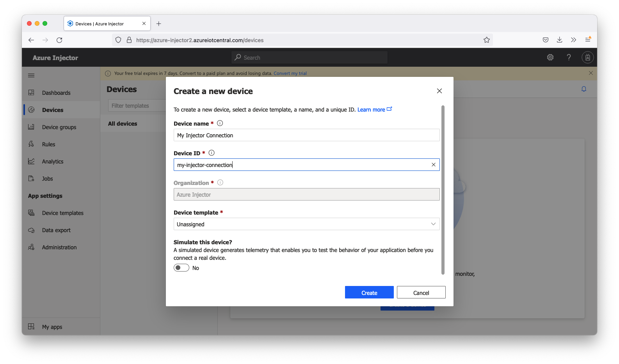This screenshot has height=364, width=619.
Task: Collapse the left navigation hamburger menu
Action: tap(31, 75)
